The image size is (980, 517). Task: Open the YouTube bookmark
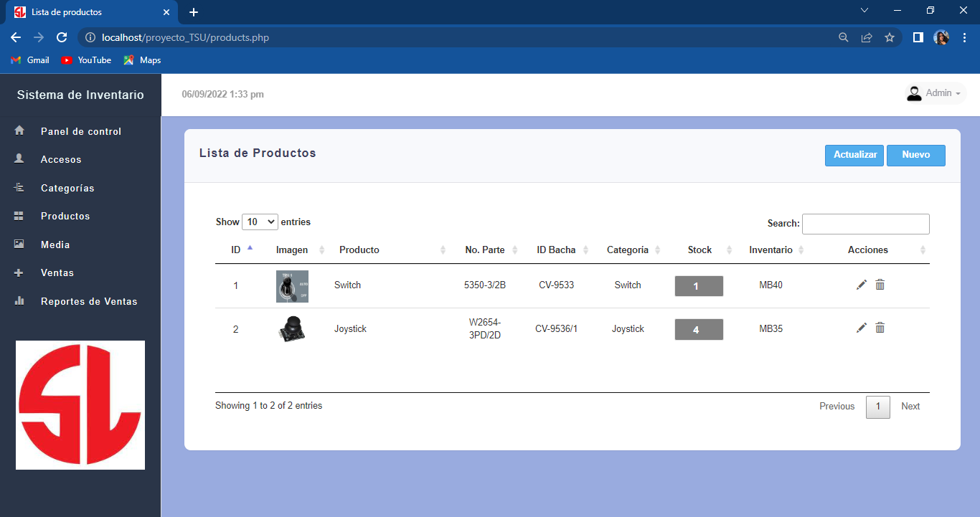pyautogui.click(x=86, y=60)
